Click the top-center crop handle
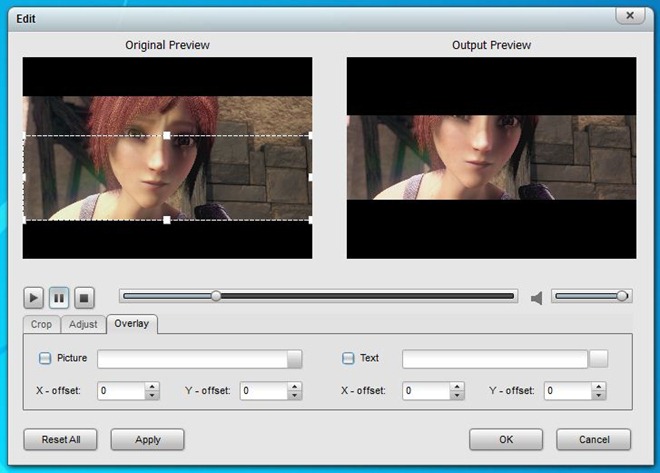Viewport: 660px width, 473px height. pyautogui.click(x=167, y=136)
